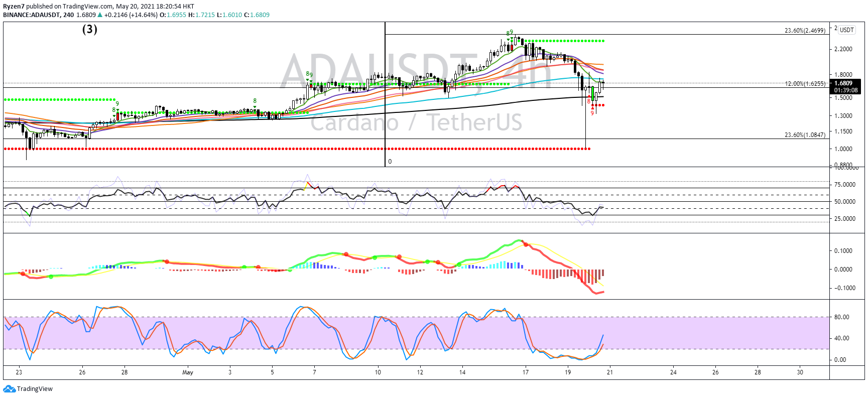Click the 21 date label on time axis

(x=610, y=372)
